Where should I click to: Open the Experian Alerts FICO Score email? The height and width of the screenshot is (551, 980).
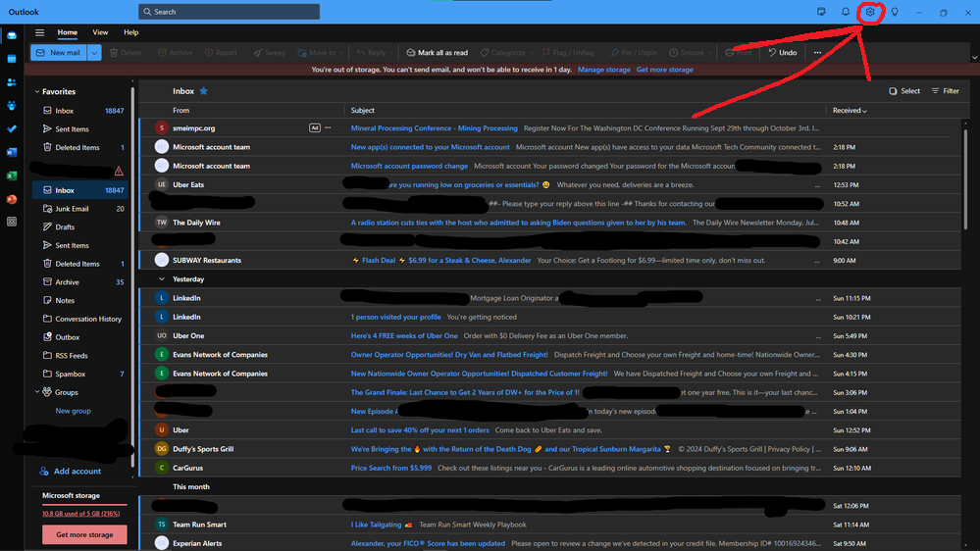(x=550, y=543)
